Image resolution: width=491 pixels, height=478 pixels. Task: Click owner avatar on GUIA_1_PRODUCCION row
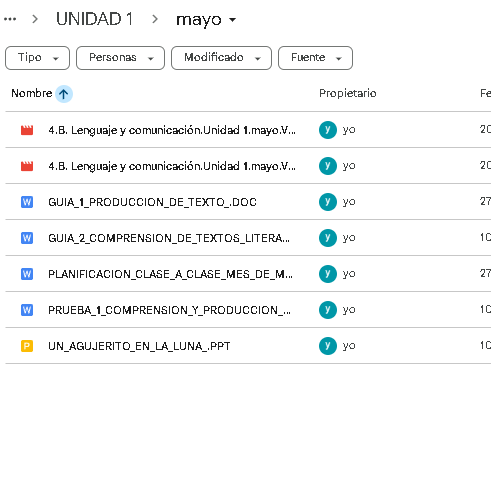(x=328, y=202)
